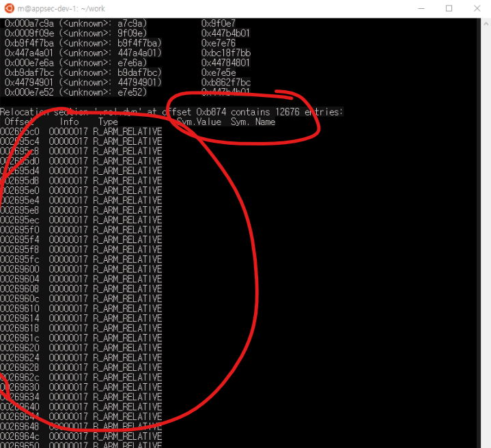Click the address 0xb9daf7bc
491x448 pixels.
[x=29, y=72]
